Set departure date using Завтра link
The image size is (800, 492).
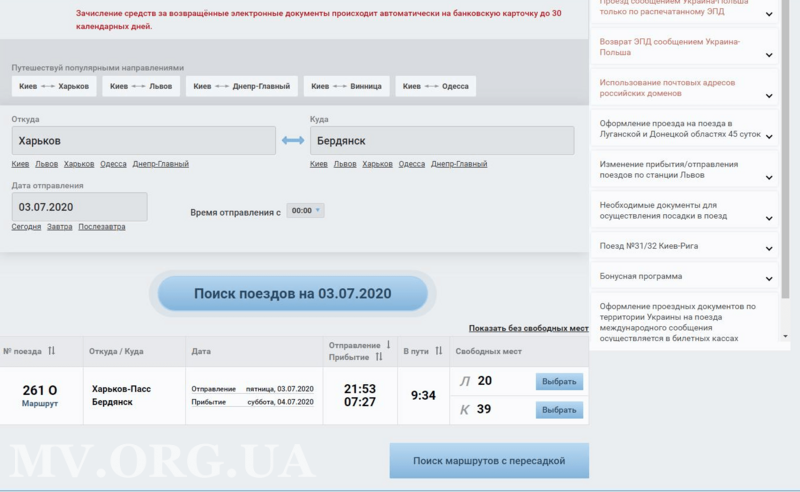59,227
